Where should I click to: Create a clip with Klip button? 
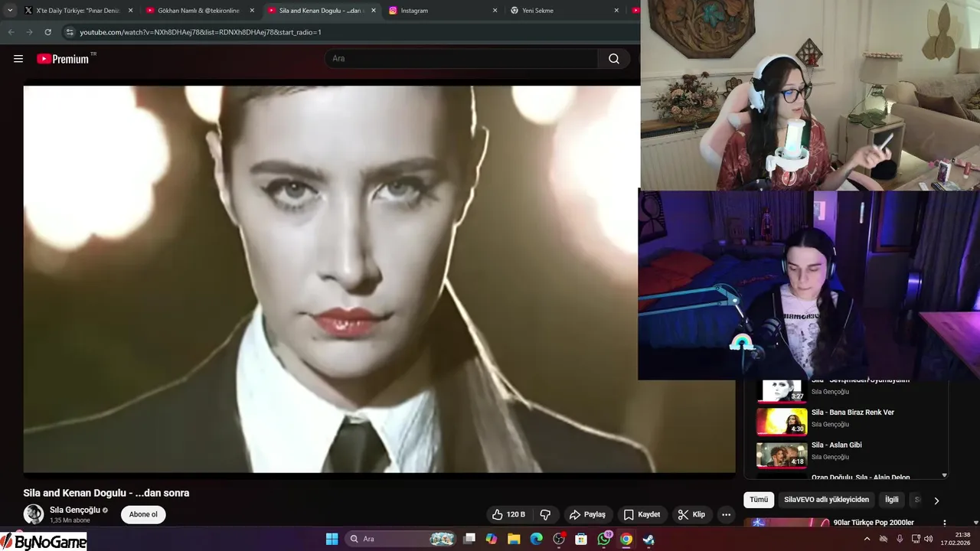(691, 514)
